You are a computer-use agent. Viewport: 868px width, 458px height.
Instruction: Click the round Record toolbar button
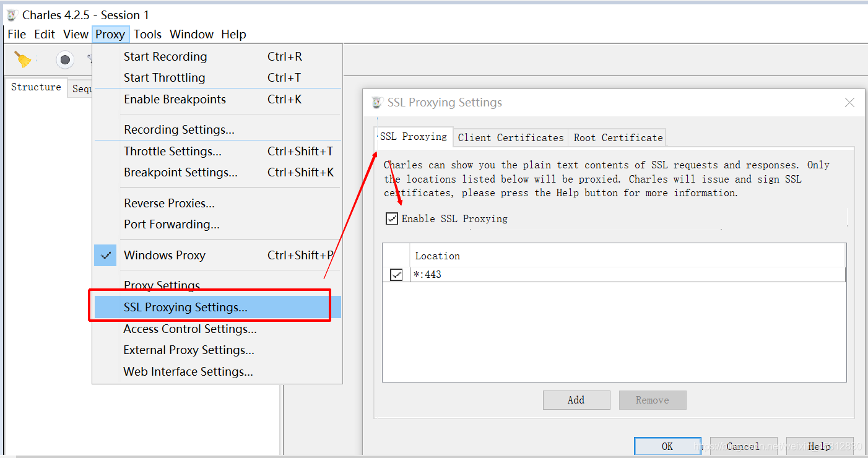click(x=65, y=59)
